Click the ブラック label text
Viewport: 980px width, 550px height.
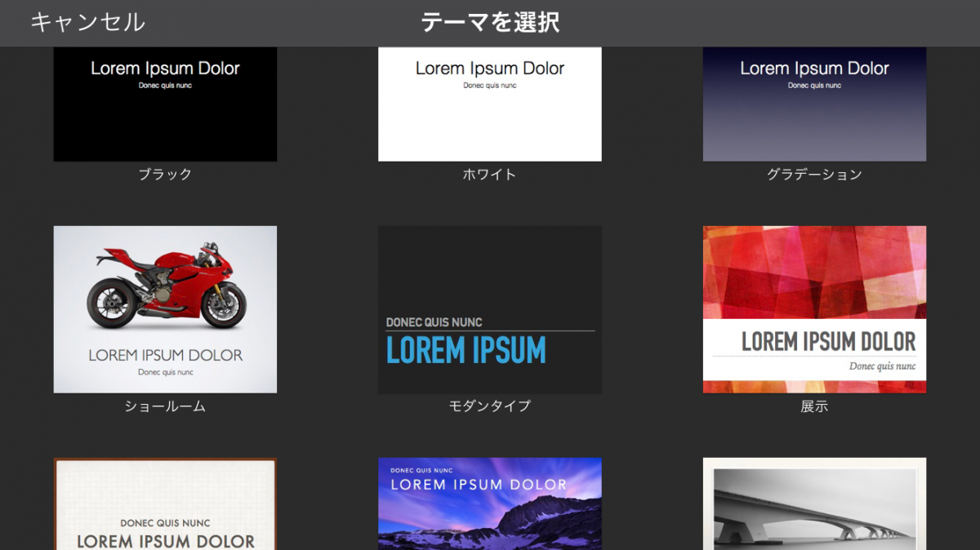(x=165, y=174)
